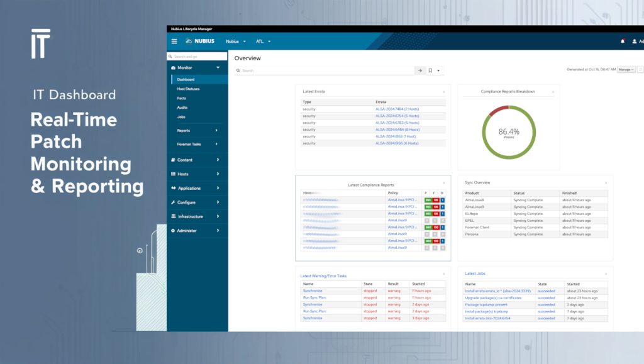The width and height of the screenshot is (644, 364).
Task: Click the Content book icon
Action: pyautogui.click(x=174, y=160)
